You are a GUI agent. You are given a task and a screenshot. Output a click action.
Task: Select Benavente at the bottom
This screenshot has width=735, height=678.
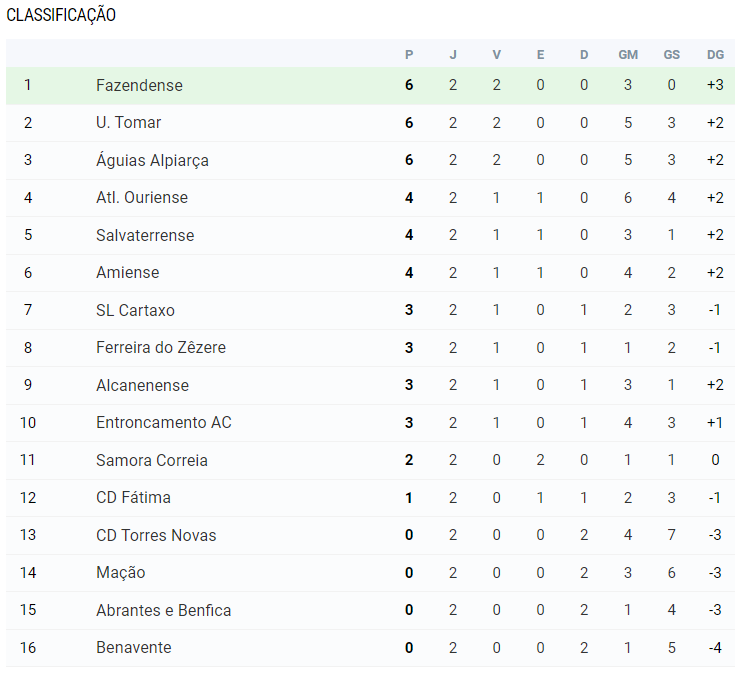click(134, 648)
